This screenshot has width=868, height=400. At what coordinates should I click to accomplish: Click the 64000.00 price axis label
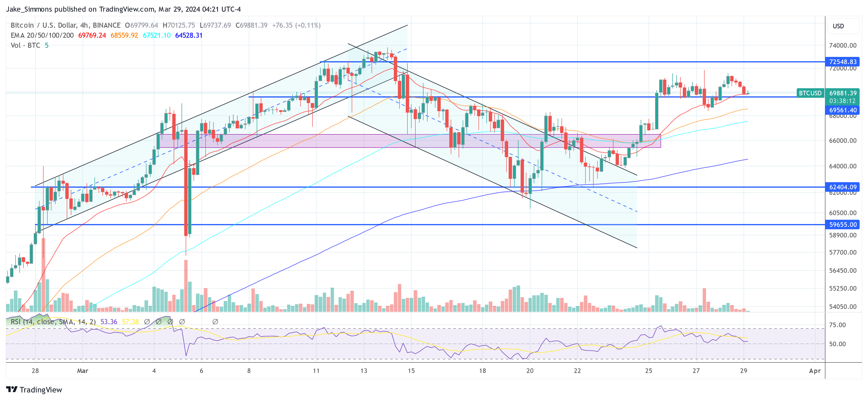pos(843,166)
